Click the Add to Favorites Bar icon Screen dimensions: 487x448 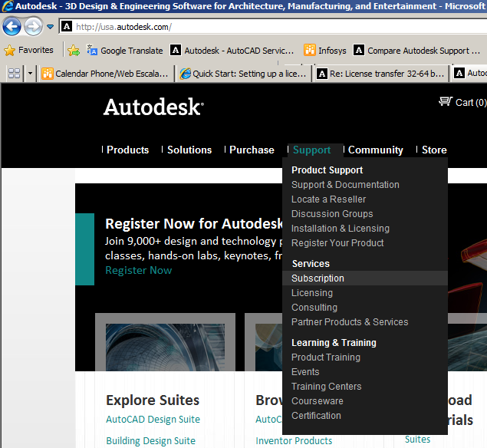[x=74, y=51]
